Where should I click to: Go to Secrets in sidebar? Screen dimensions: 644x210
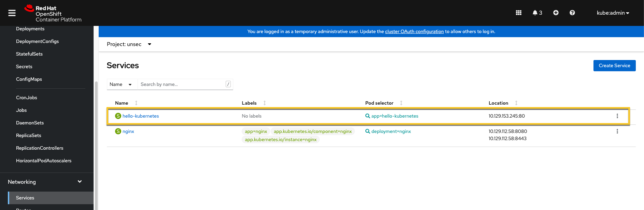(x=24, y=66)
